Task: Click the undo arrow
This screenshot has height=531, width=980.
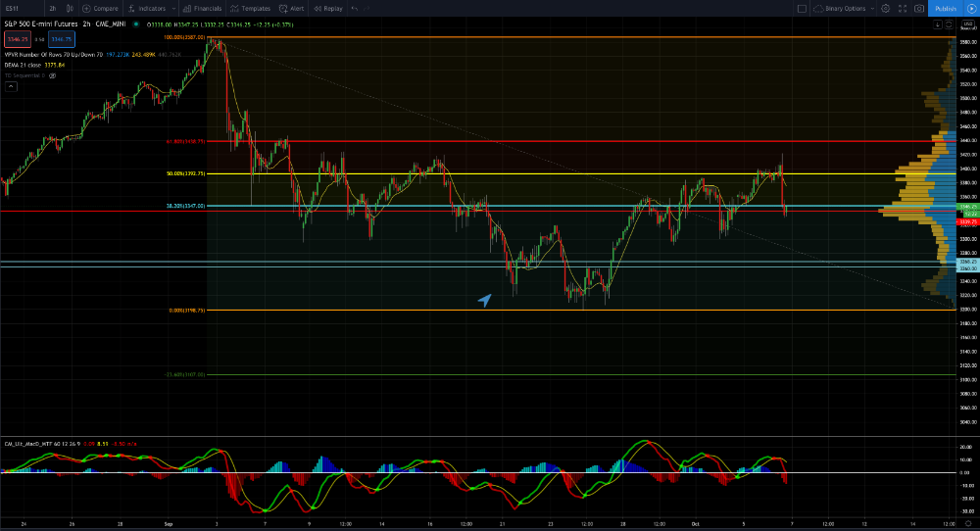Action: (x=355, y=8)
